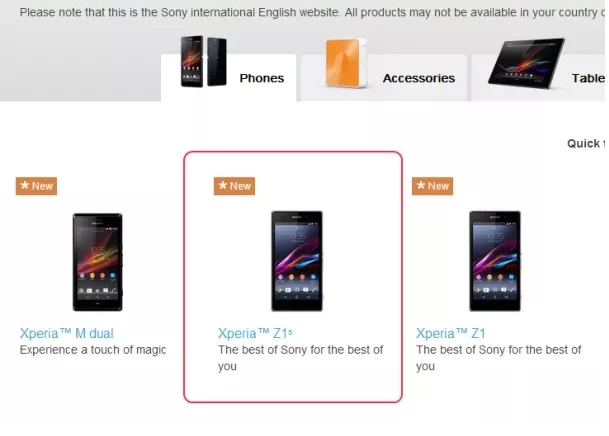Click the tablet image icon
Viewport: 609px width, 436px height.
pyautogui.click(x=526, y=63)
